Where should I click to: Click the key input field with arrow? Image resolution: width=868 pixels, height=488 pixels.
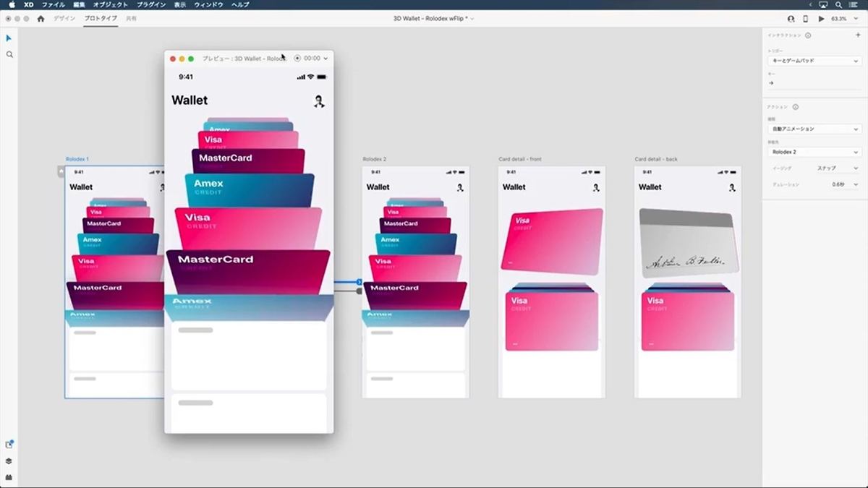click(814, 83)
